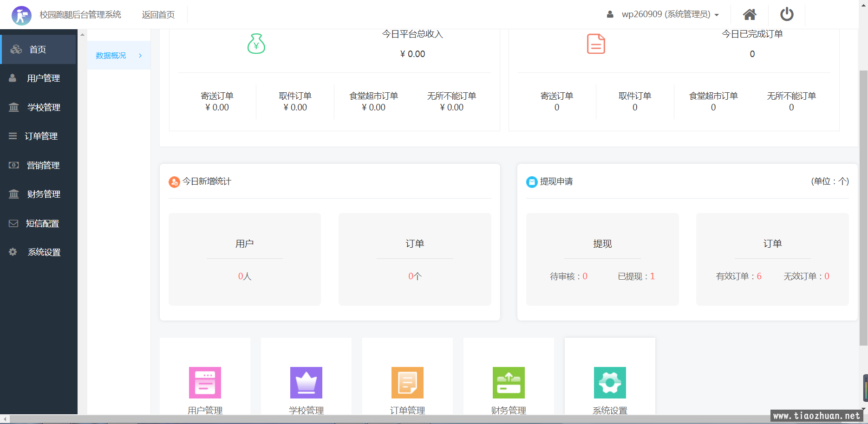
Task: Click 无所不能订单 ¥ 0.00 income cell
Action: 452,102
